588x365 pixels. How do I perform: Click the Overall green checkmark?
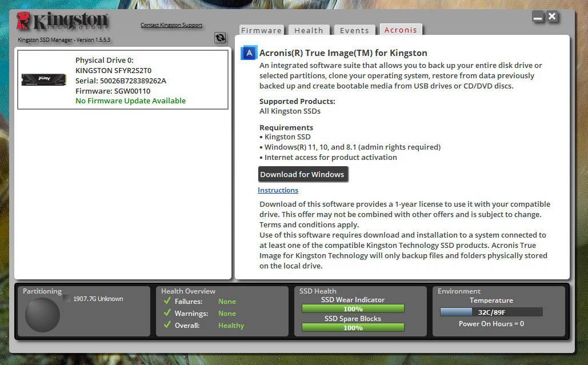167,325
